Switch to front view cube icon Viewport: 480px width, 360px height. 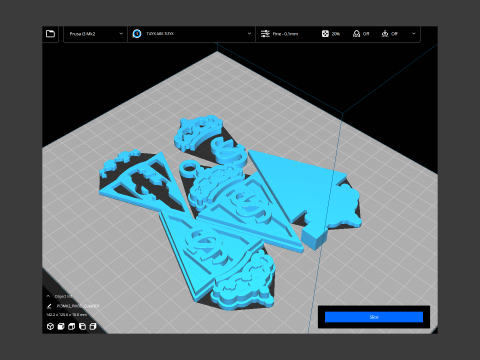tap(61, 326)
